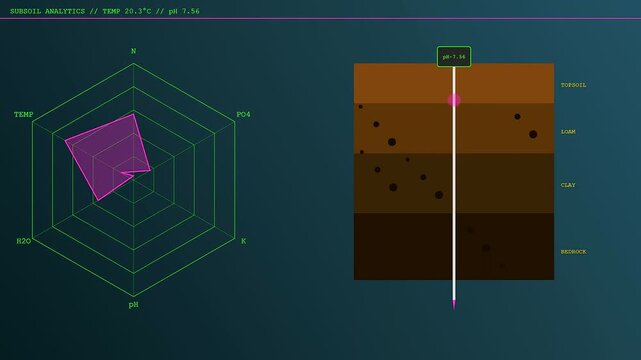Select the K axis label on radar
The width and height of the screenshot is (641, 360).
coord(243,241)
